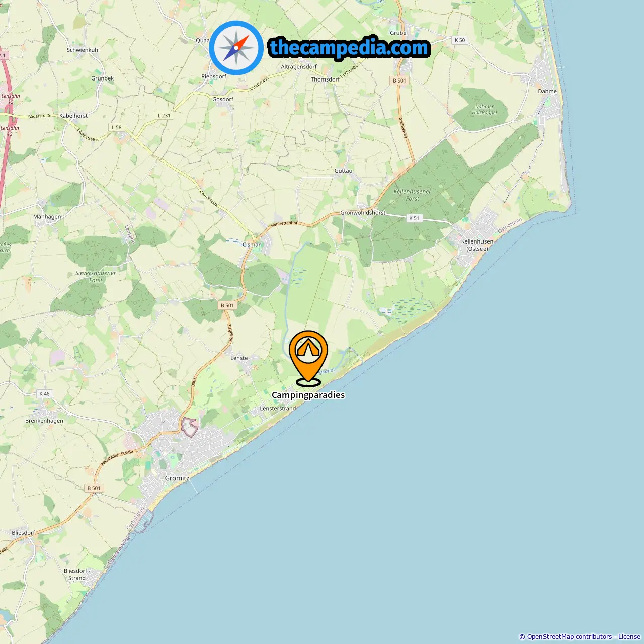The image size is (644, 644).
Task: Click the K 50 road shield
Action: [x=460, y=40]
